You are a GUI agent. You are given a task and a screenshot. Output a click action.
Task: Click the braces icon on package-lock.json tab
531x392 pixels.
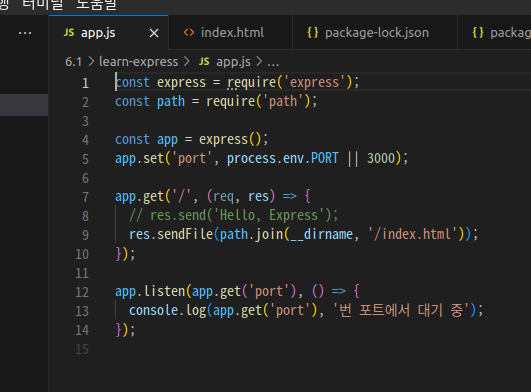click(x=313, y=32)
